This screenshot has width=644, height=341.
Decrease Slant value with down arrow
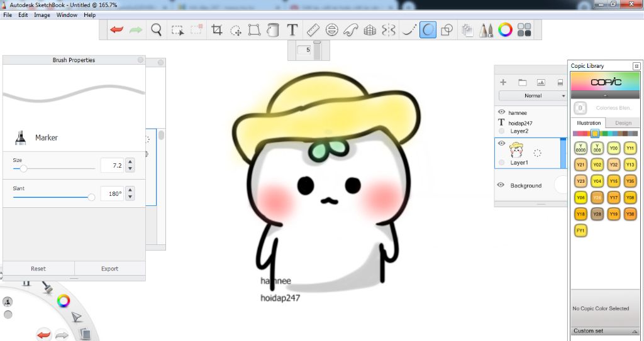click(x=130, y=197)
